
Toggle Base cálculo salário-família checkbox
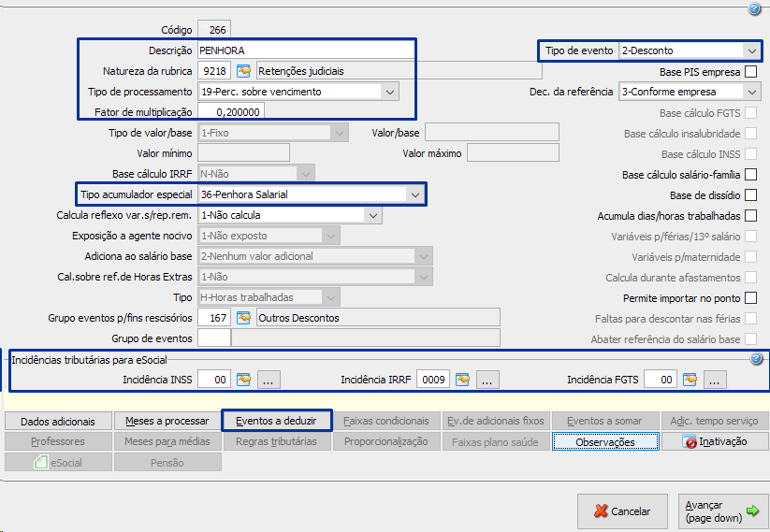pos(750,175)
